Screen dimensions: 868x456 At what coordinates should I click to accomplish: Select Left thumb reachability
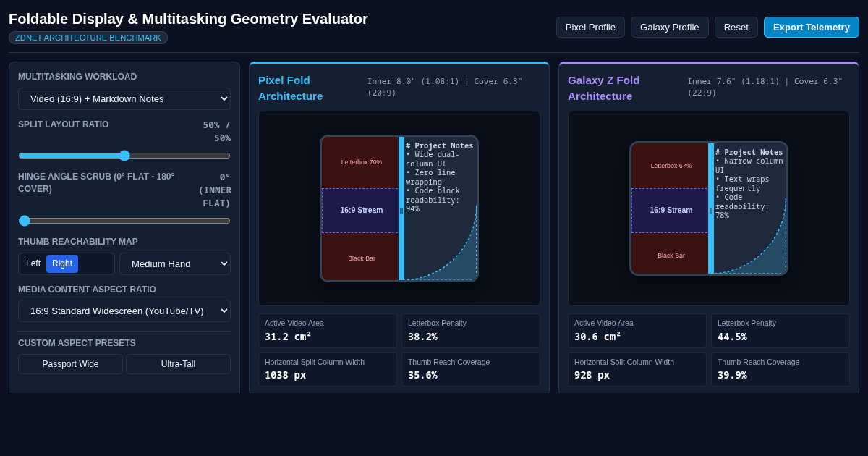33,263
